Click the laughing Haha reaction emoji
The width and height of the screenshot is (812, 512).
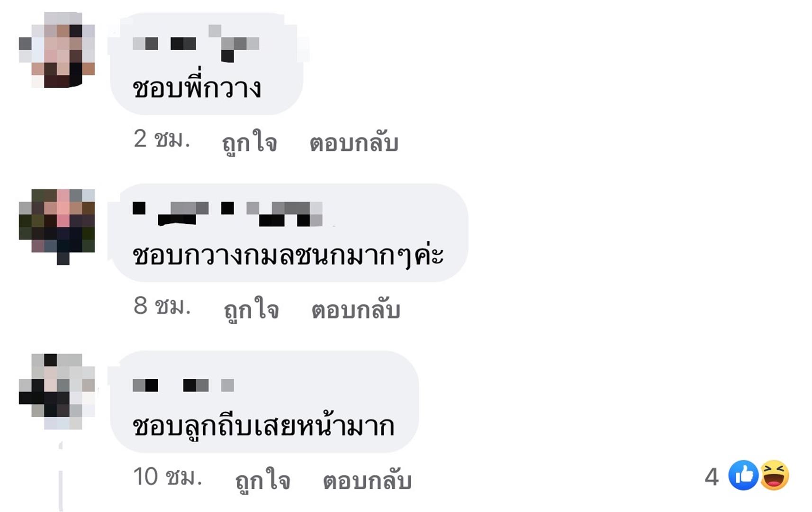coord(775,475)
